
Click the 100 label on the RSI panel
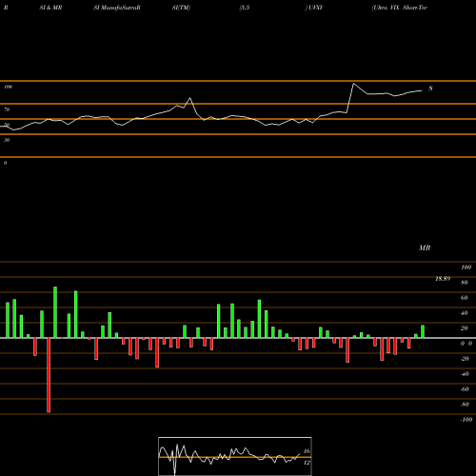click(x=8, y=87)
